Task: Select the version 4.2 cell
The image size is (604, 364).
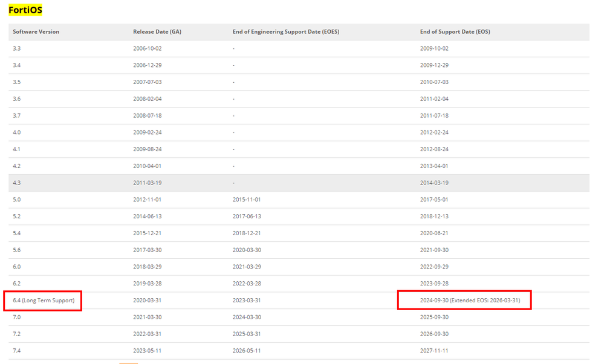Action: 16,166
